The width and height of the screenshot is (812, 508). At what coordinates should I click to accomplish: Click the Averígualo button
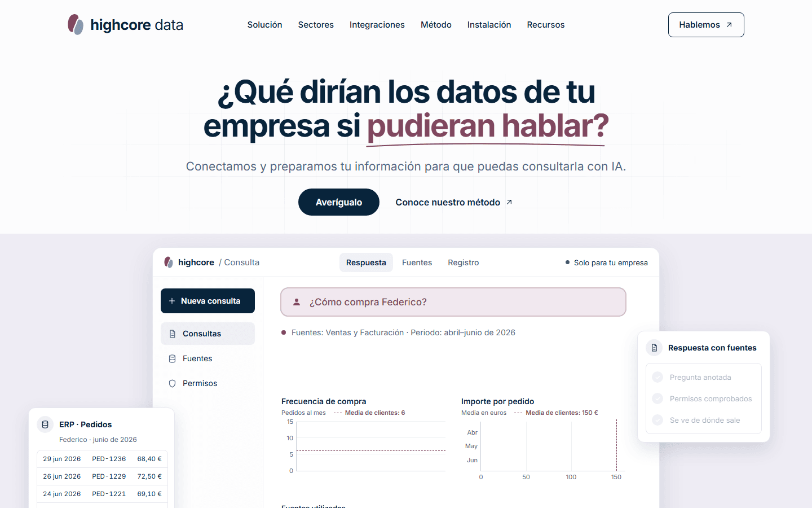339,202
